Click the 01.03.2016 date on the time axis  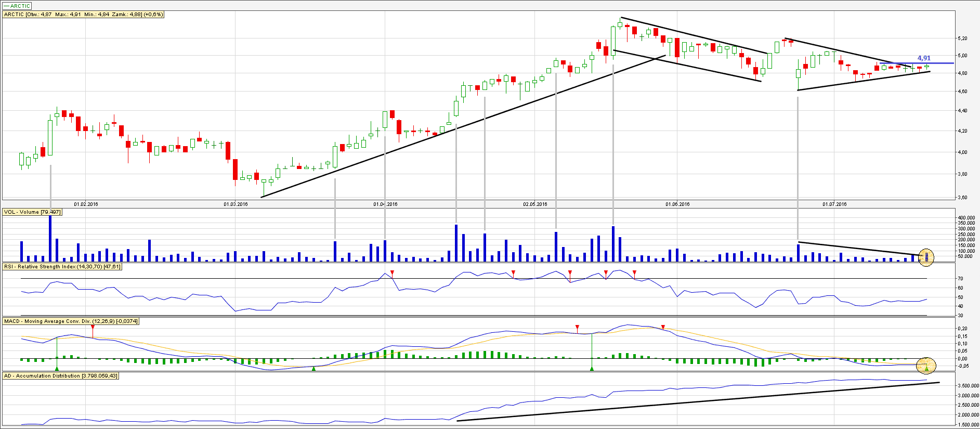click(236, 204)
